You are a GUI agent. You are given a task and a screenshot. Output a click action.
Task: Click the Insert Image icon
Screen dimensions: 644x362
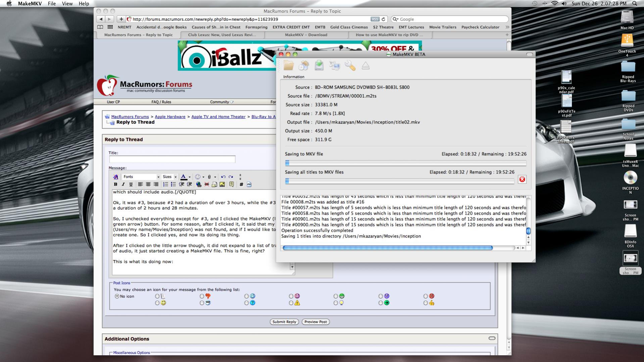coord(222,184)
